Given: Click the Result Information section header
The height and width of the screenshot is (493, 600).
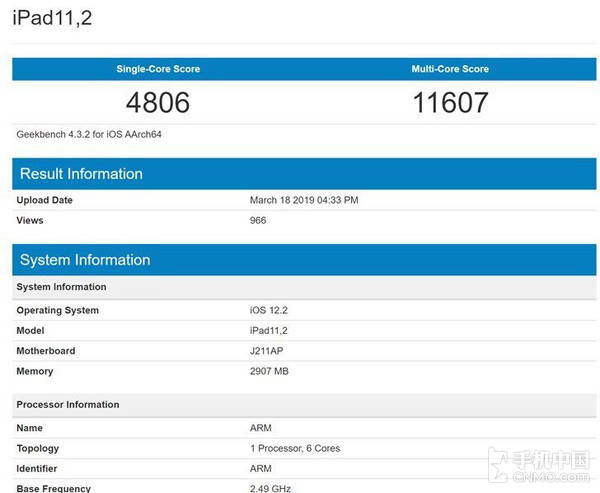Looking at the screenshot, I should 82,174.
